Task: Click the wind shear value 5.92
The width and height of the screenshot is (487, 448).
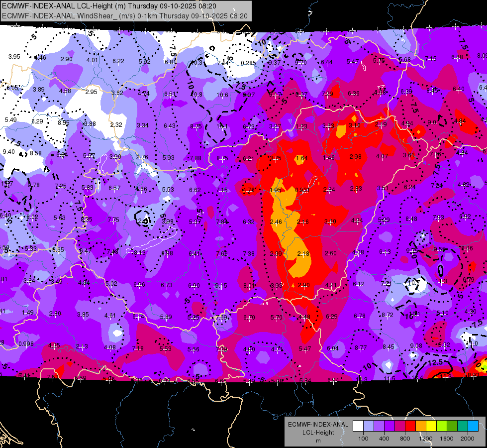Action: (144, 62)
